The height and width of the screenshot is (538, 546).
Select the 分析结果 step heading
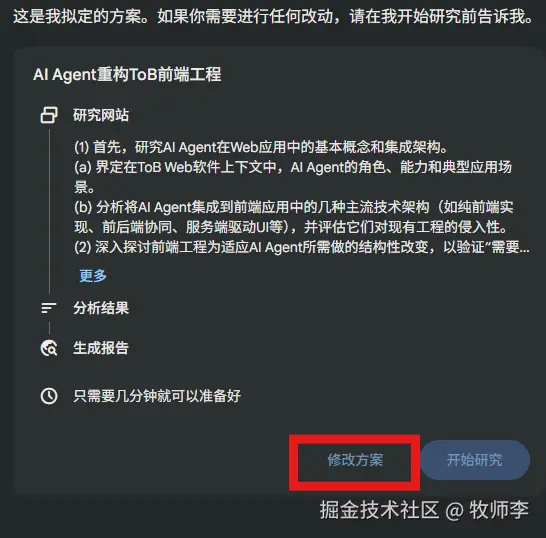tap(101, 308)
